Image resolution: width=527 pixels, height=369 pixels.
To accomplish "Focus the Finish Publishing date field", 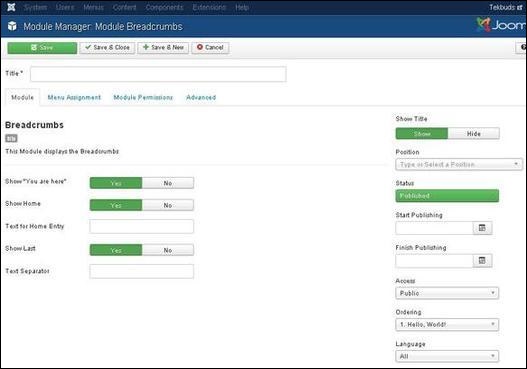I will 434,260.
